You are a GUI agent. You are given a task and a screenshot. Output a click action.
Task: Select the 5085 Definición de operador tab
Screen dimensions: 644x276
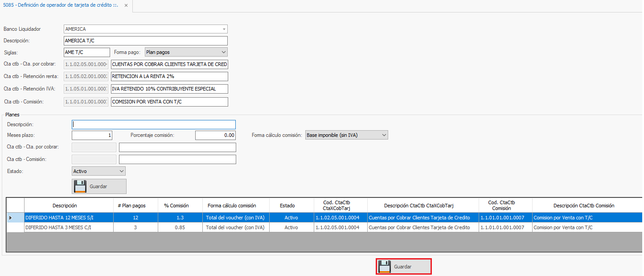coord(60,6)
